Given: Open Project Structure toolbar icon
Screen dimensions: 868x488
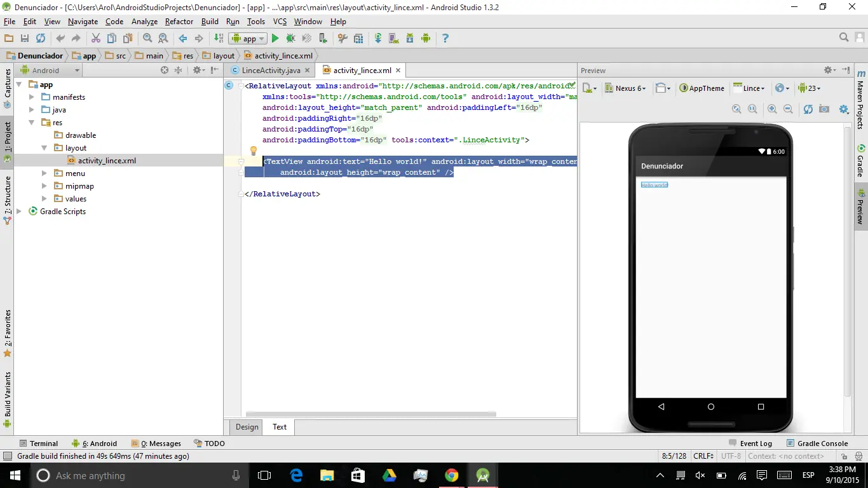Looking at the screenshot, I should 358,38.
